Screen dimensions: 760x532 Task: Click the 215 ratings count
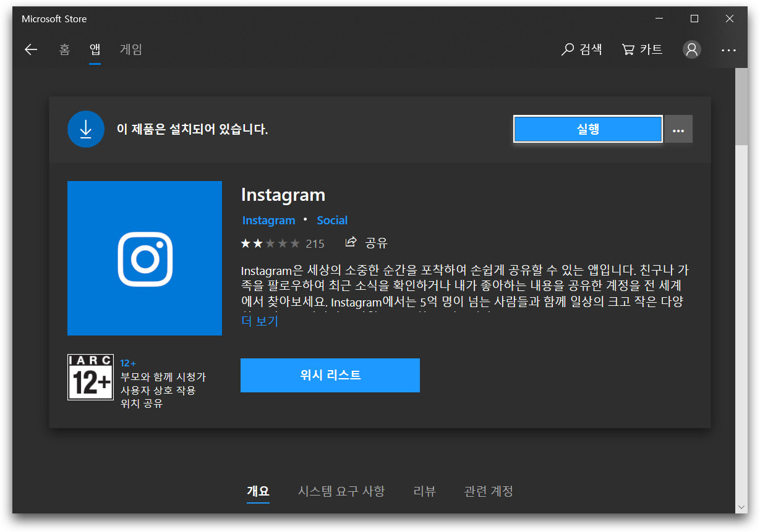315,243
